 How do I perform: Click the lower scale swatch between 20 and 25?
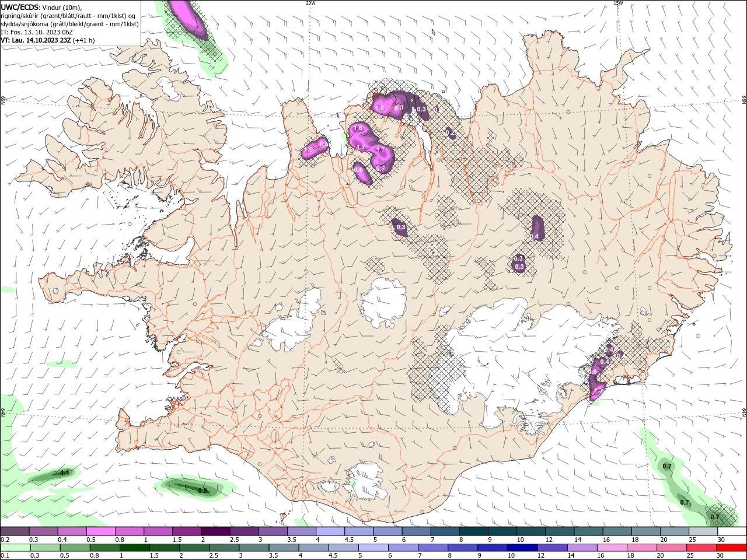[672, 548]
